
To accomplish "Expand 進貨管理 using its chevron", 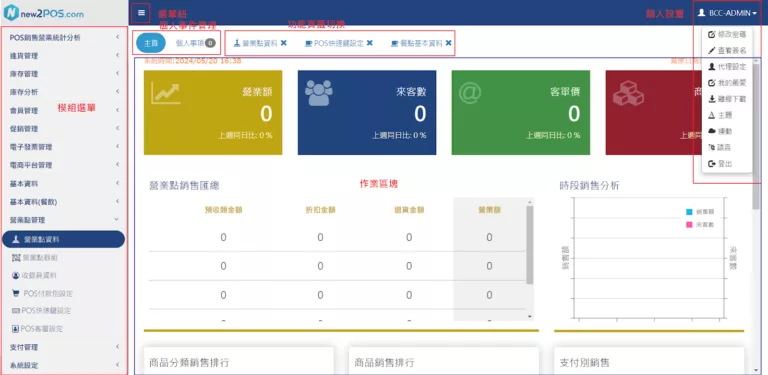I will tap(118, 55).
